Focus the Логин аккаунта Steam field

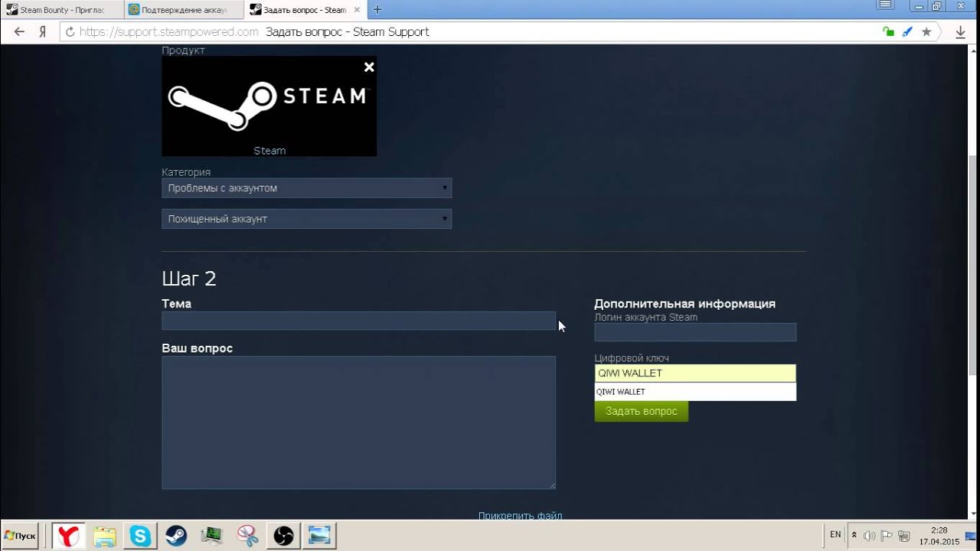point(695,332)
